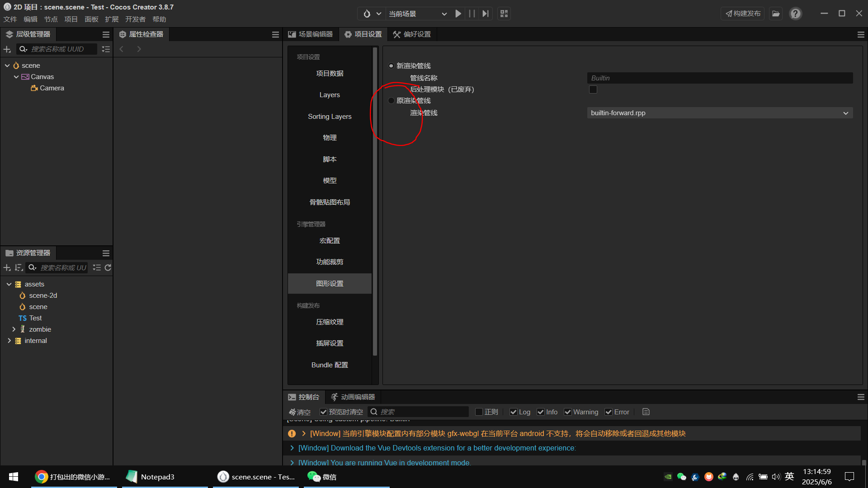Refresh the assets panel
Viewport: 868px width, 488px height.
(108, 268)
